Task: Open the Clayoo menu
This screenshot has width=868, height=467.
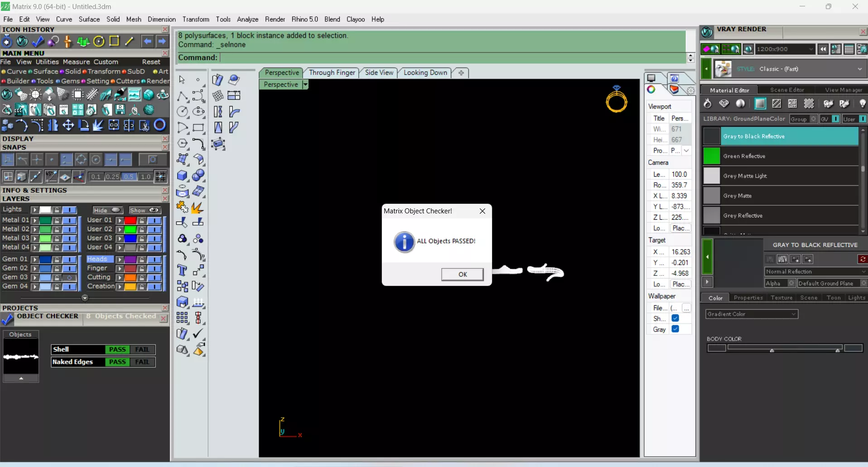Action: point(356,19)
